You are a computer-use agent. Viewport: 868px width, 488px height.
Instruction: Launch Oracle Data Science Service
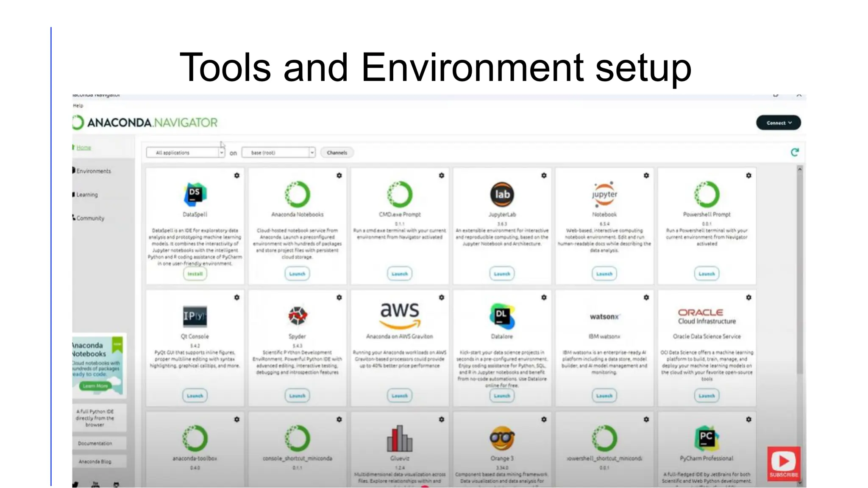pos(707,396)
